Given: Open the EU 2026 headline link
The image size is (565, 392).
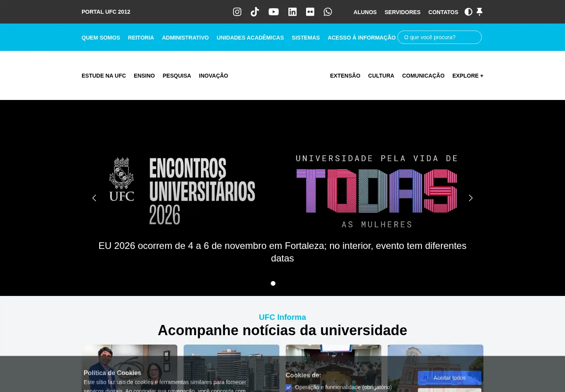Looking at the screenshot, I should tap(282, 252).
